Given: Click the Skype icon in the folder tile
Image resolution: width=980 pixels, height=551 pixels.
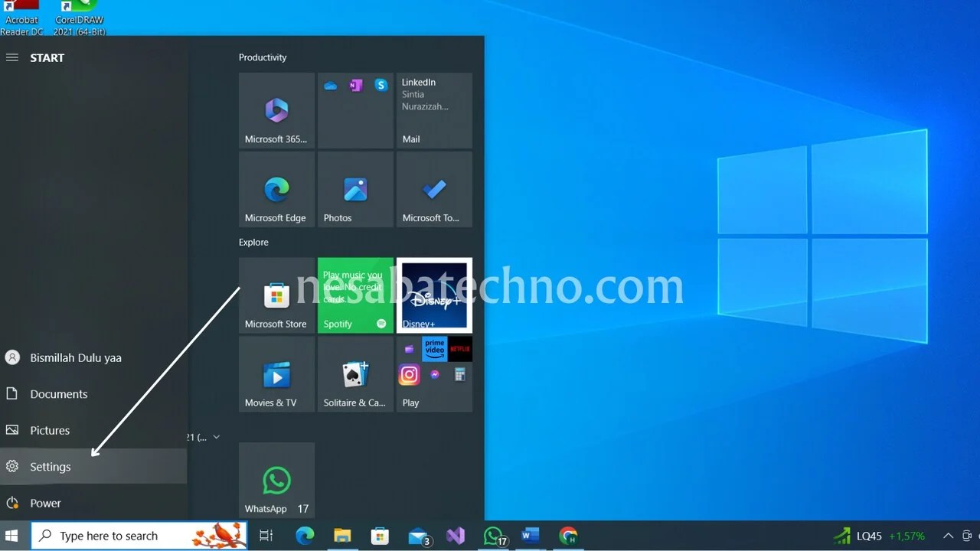Looking at the screenshot, I should (381, 86).
